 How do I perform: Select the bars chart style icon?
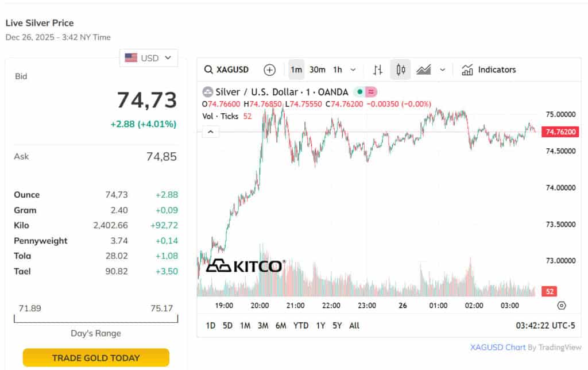378,70
